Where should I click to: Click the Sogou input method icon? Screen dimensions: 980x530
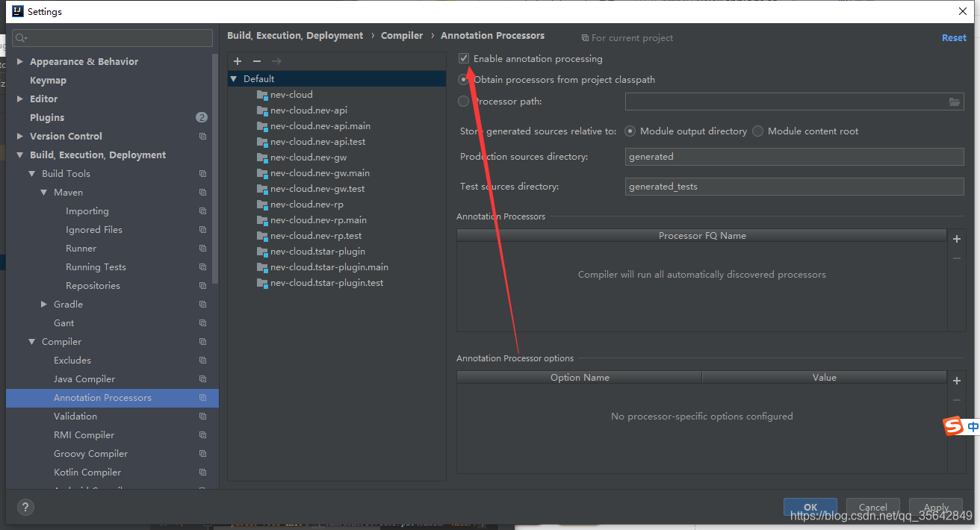(952, 426)
